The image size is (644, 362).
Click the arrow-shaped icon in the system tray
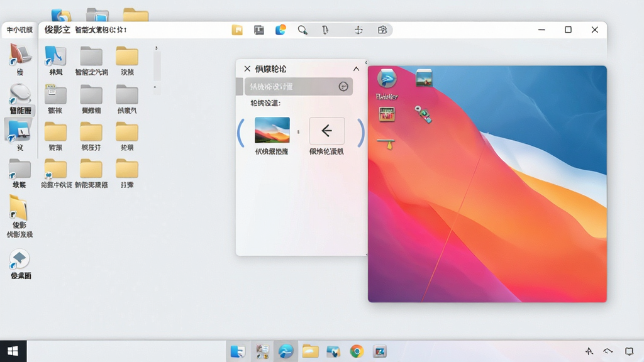589,351
